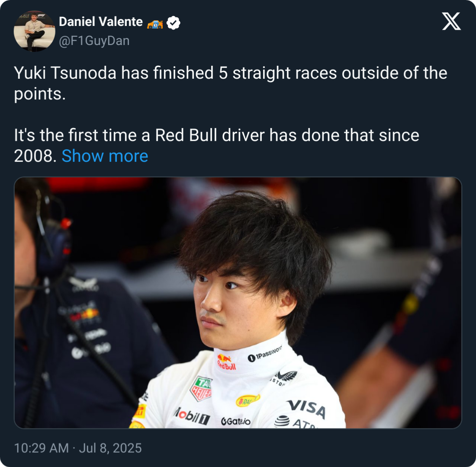Click the yellow oval Rauch logo
This screenshot has width=476, height=467.
[248, 400]
